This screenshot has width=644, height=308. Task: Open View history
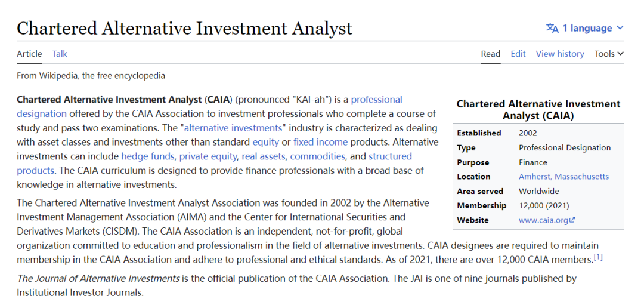(x=560, y=54)
